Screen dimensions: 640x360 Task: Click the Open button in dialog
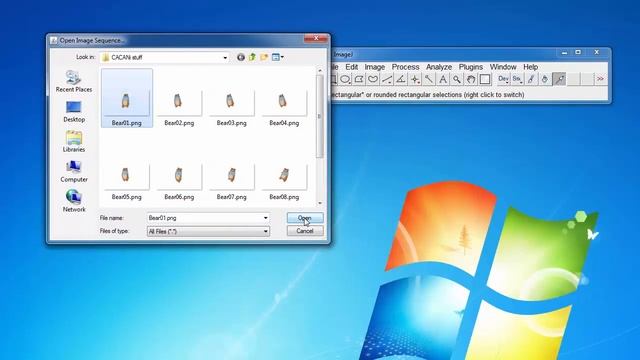pyautogui.click(x=305, y=218)
